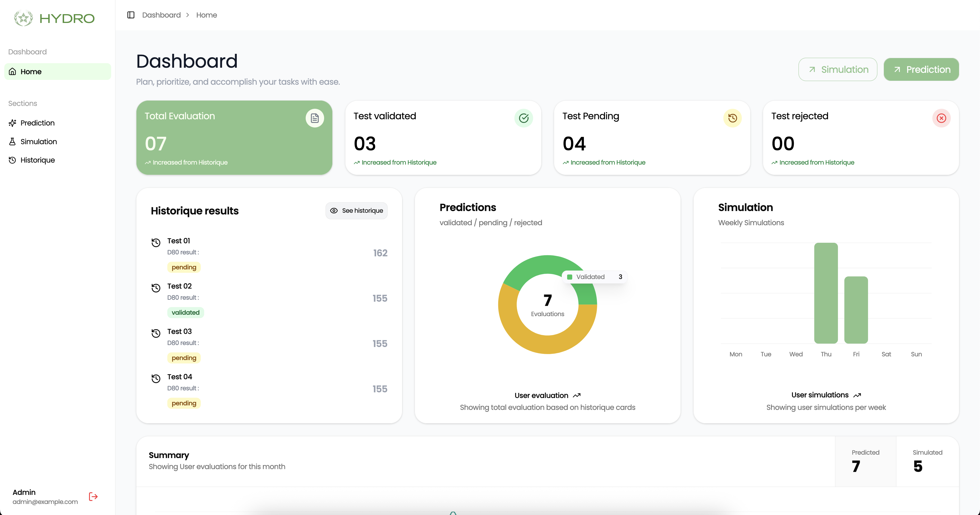Click the history icon beside Test 01
Image resolution: width=980 pixels, height=515 pixels.
coord(156,242)
